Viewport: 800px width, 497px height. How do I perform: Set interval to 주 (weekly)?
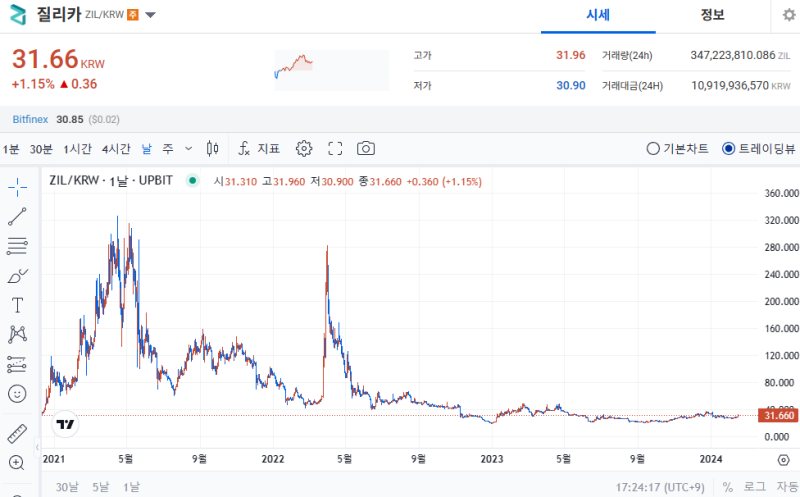pos(168,149)
